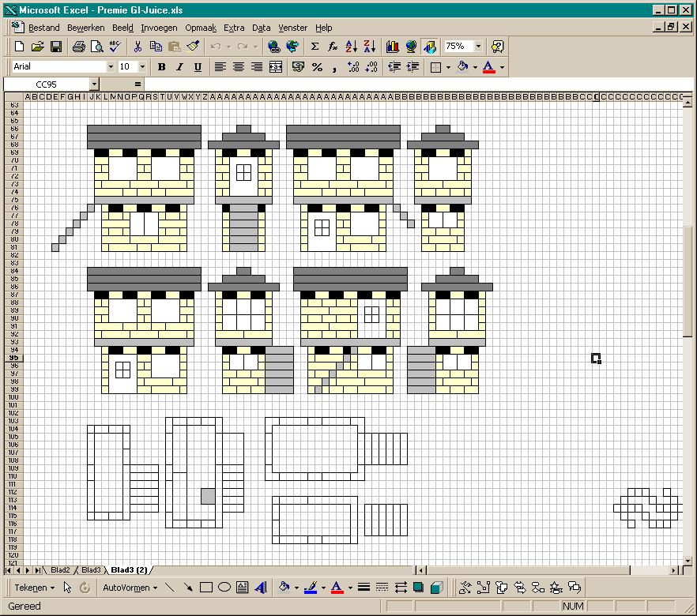Viewport: 697px width, 616px height.
Task: Toggle Bold formatting
Action: (162, 67)
